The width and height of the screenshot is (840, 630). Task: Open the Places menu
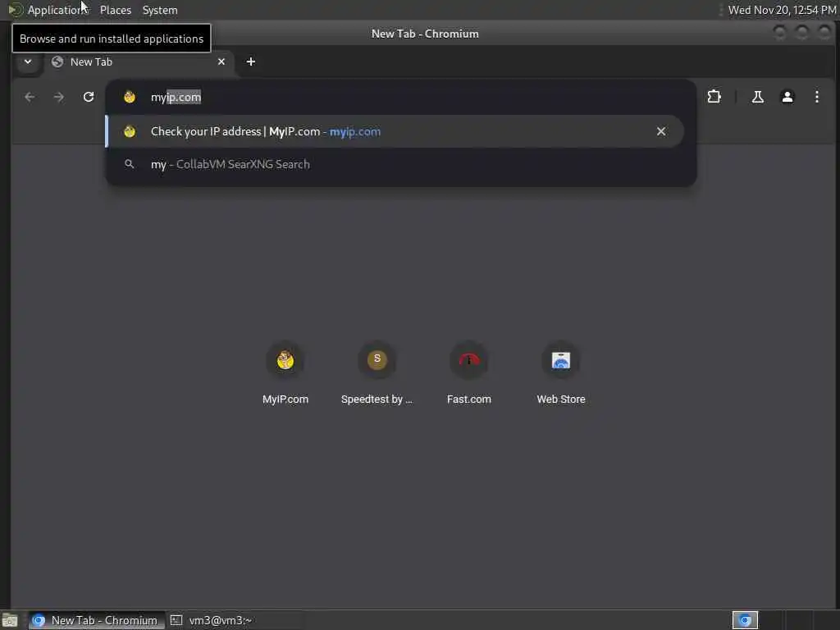[x=116, y=10]
